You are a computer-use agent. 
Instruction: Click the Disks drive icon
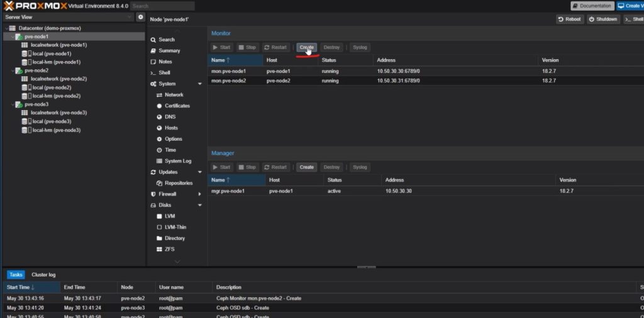click(x=153, y=205)
